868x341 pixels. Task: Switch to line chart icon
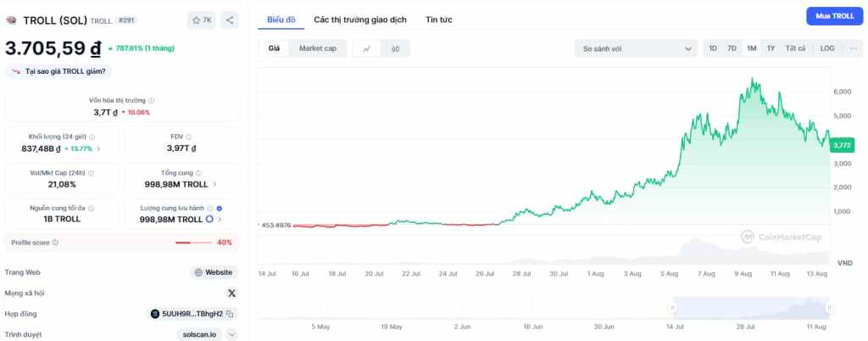pyautogui.click(x=367, y=48)
